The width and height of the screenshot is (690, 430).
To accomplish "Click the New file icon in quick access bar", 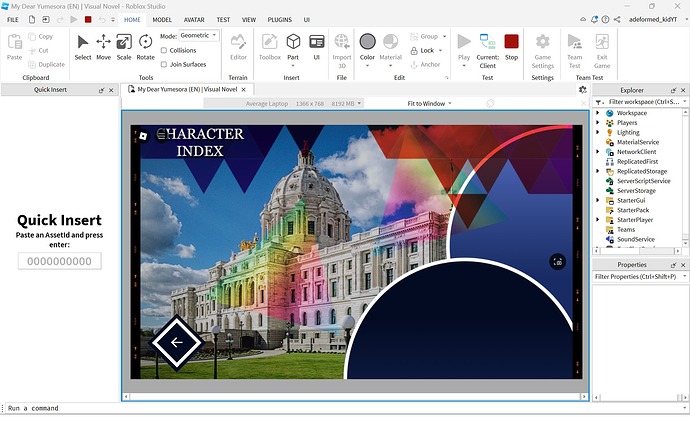I will (x=32, y=19).
